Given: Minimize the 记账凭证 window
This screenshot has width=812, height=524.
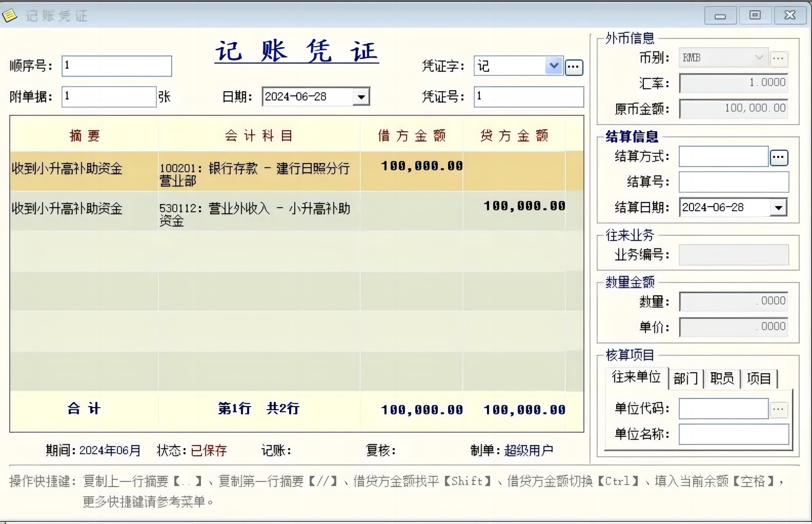Looking at the screenshot, I should click(720, 15).
